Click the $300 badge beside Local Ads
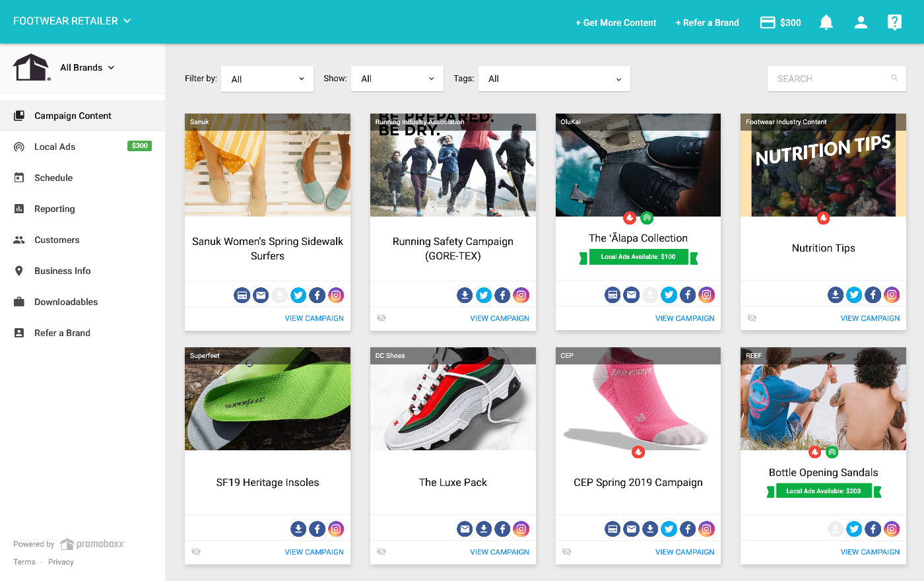924x581 pixels. tap(139, 146)
